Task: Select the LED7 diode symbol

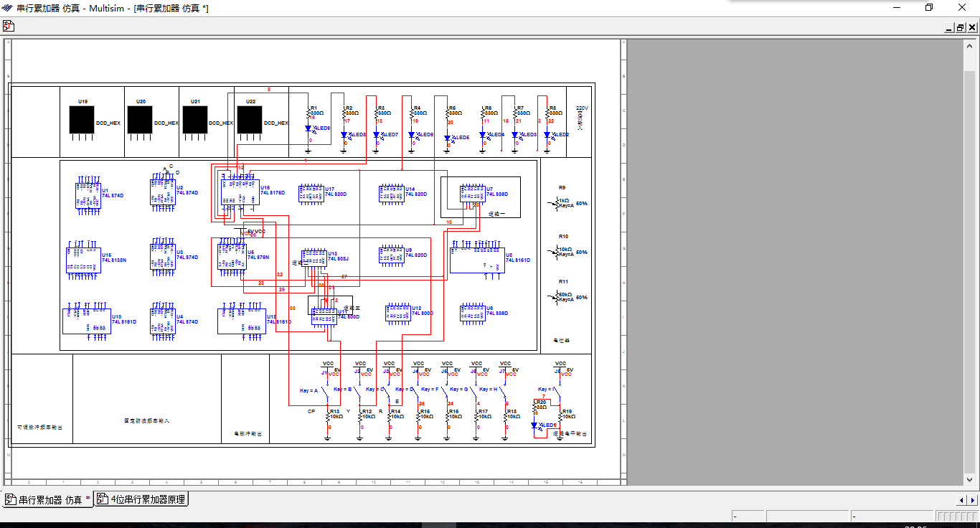Action: 377,134
